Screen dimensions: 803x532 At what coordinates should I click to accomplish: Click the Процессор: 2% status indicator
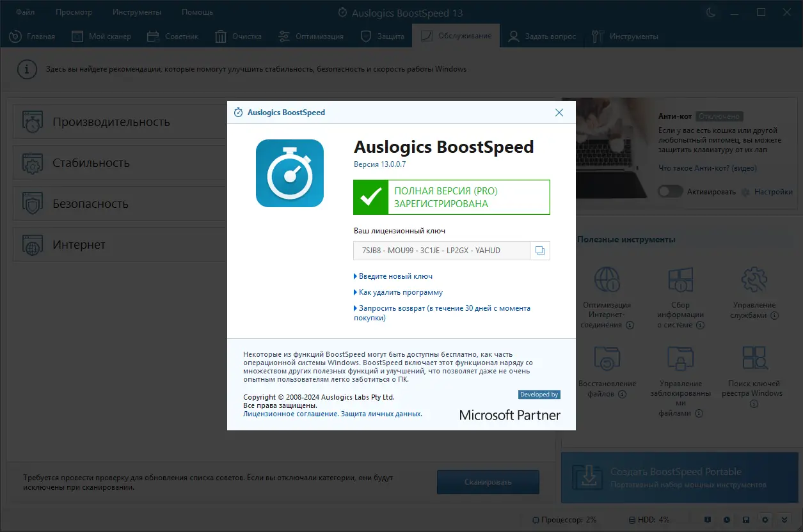564,519
